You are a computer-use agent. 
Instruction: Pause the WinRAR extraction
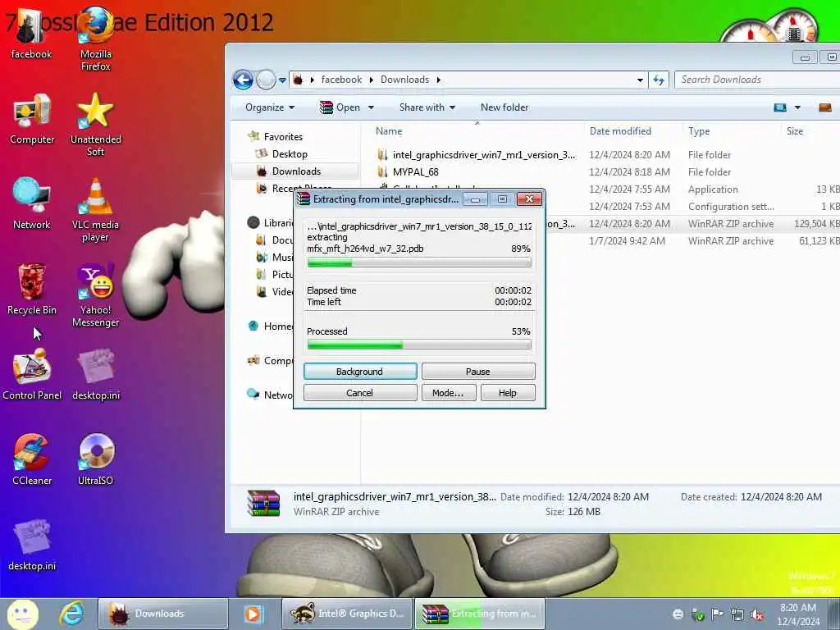tap(478, 372)
